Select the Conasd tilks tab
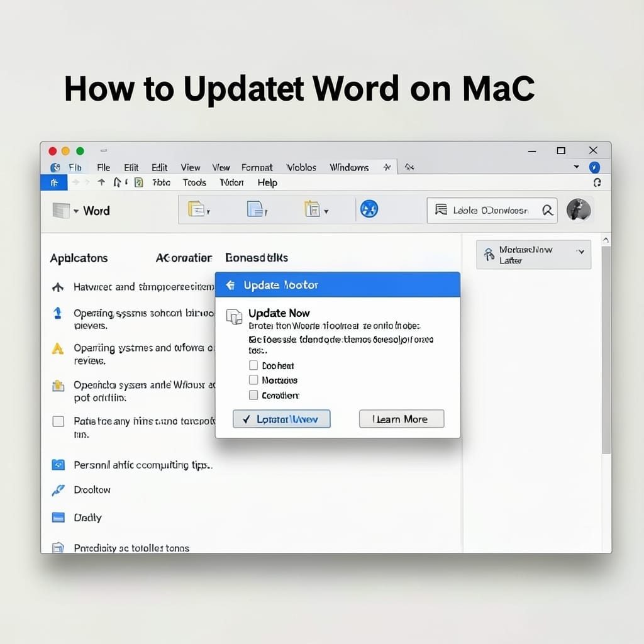 257,258
